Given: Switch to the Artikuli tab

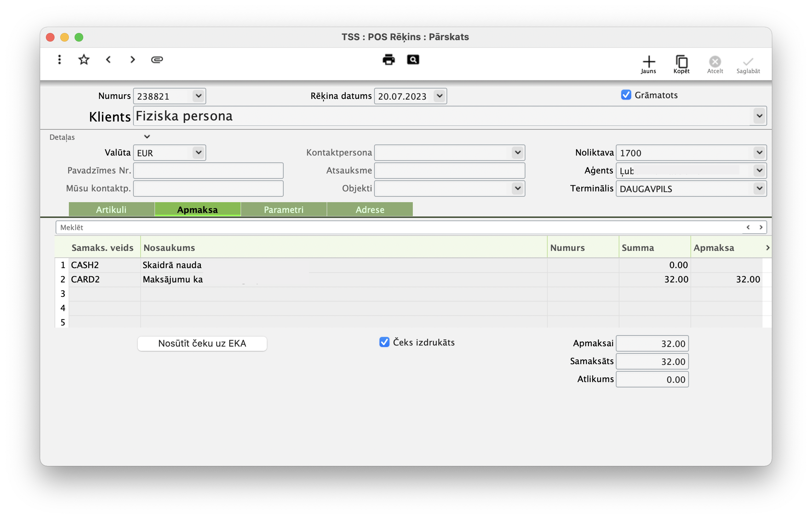Looking at the screenshot, I should point(112,210).
